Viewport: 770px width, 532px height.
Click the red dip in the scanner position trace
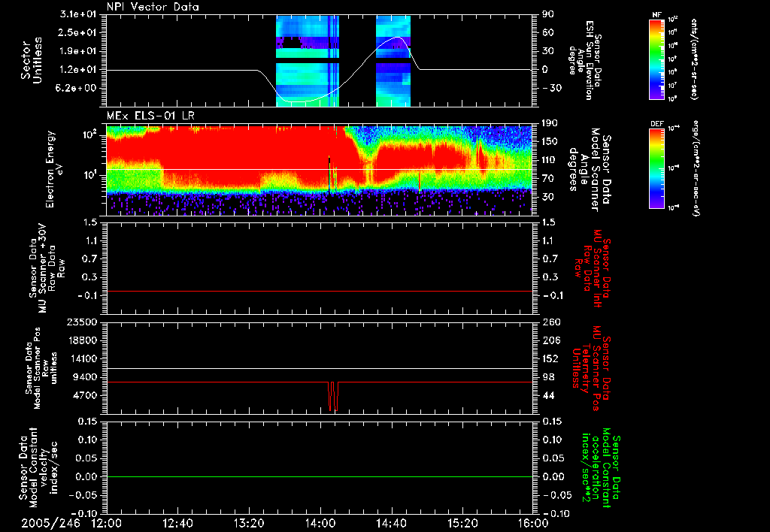point(333,395)
